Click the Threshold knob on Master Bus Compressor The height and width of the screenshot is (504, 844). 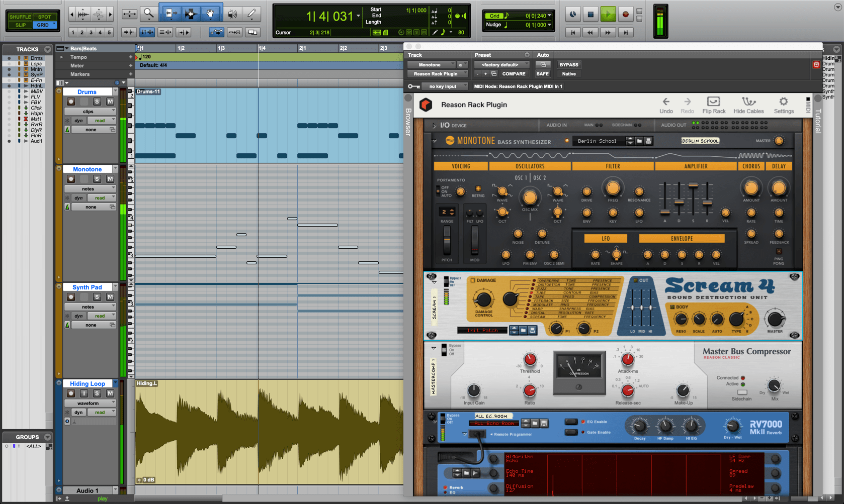coord(530,360)
